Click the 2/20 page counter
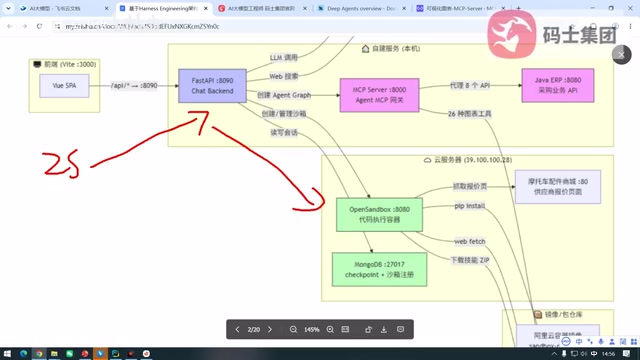This screenshot has height=360, width=640. 253,330
